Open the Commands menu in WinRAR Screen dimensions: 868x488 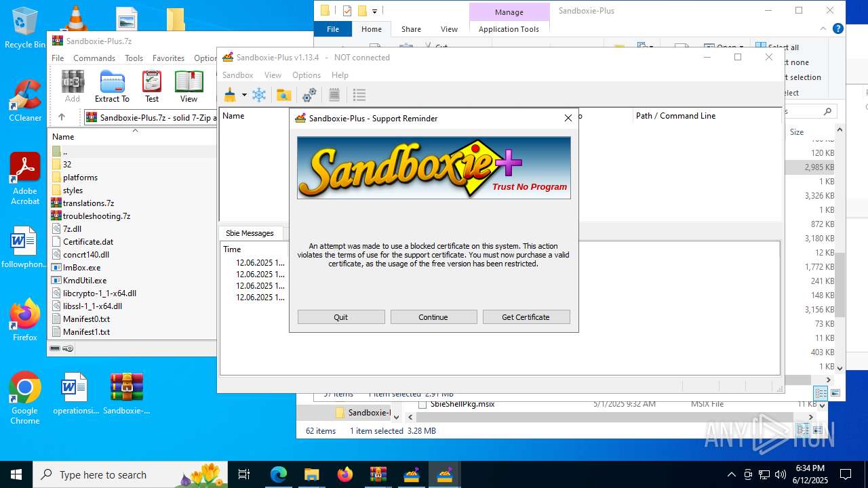click(94, 58)
